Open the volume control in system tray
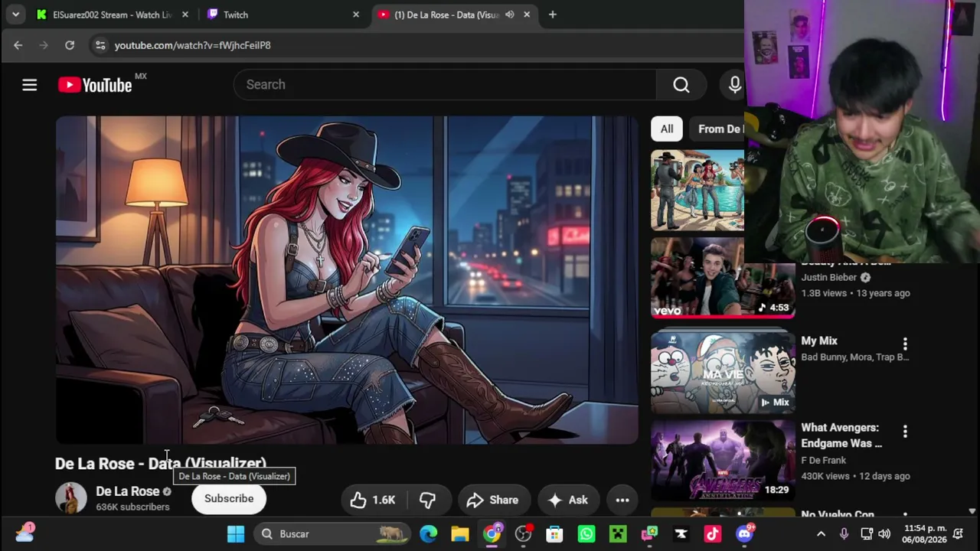This screenshot has width=980, height=551. [x=884, y=533]
